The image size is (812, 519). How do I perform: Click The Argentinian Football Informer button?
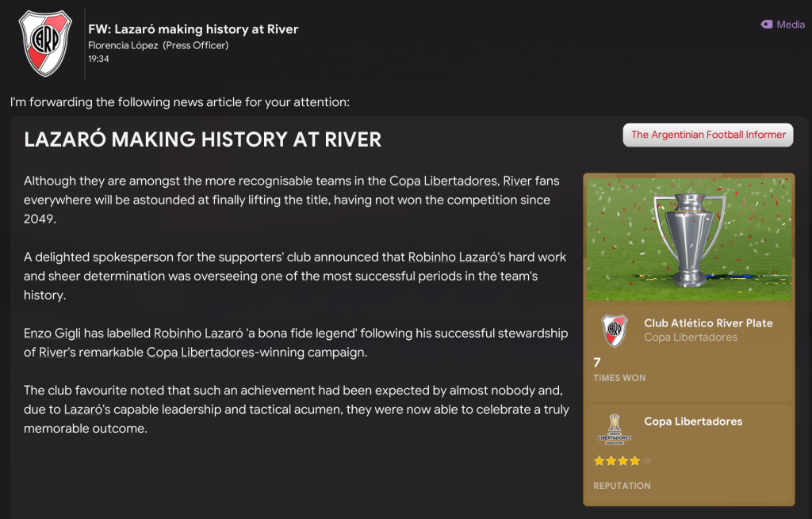[708, 135]
